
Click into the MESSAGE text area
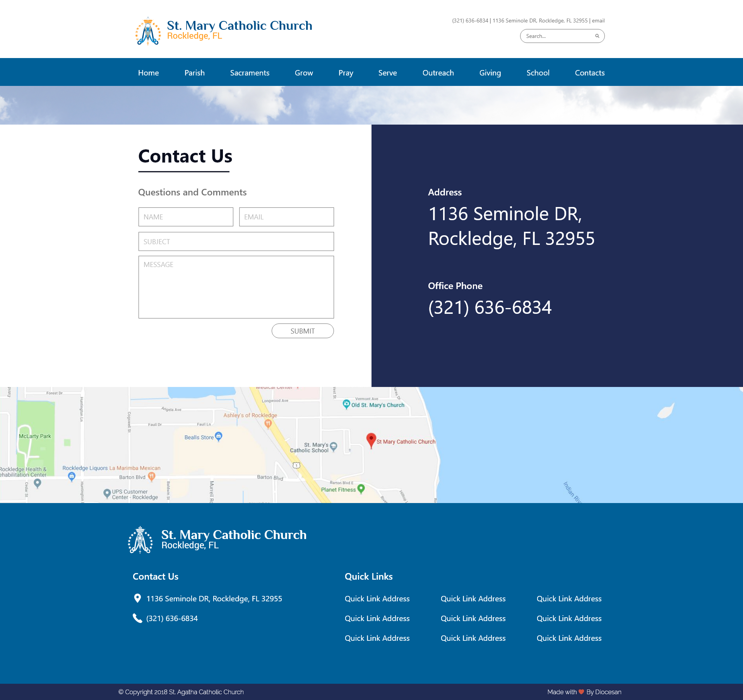point(236,287)
